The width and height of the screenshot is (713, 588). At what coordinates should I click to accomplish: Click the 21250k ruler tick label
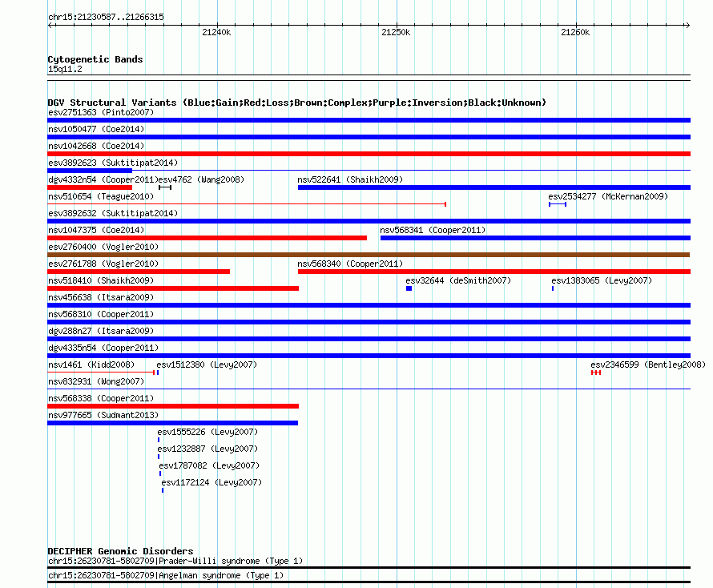[396, 32]
